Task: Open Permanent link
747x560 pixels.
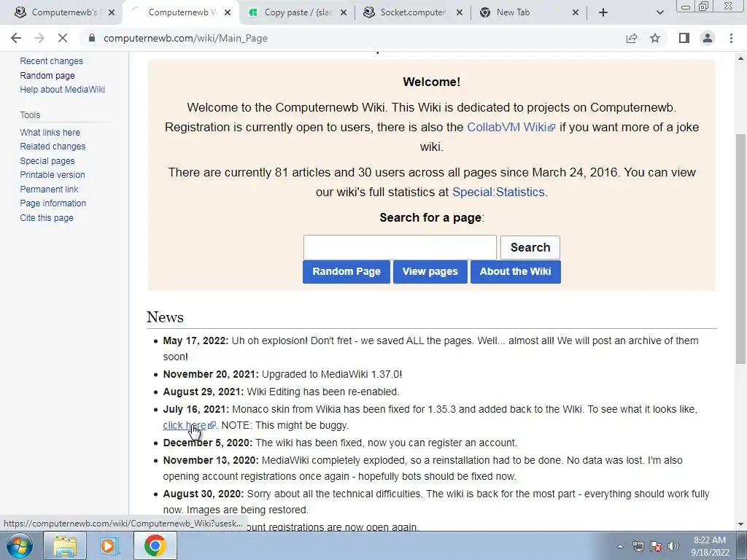Action: [x=49, y=189]
